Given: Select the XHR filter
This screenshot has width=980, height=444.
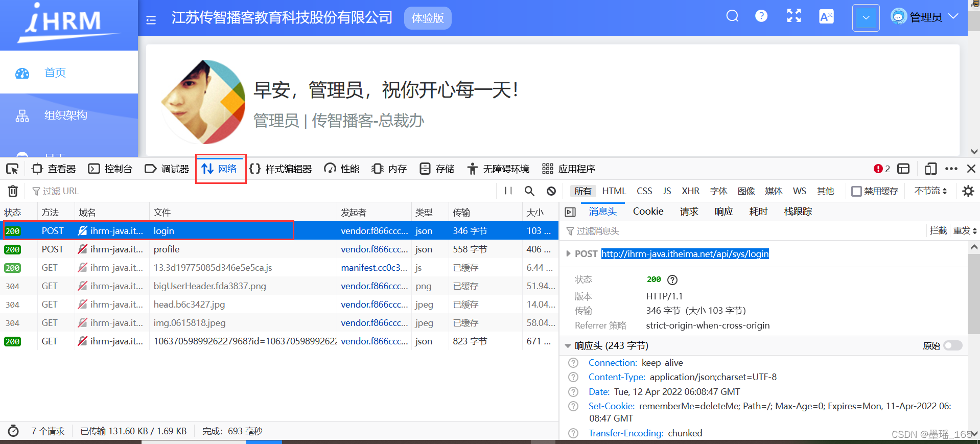Looking at the screenshot, I should (x=690, y=191).
